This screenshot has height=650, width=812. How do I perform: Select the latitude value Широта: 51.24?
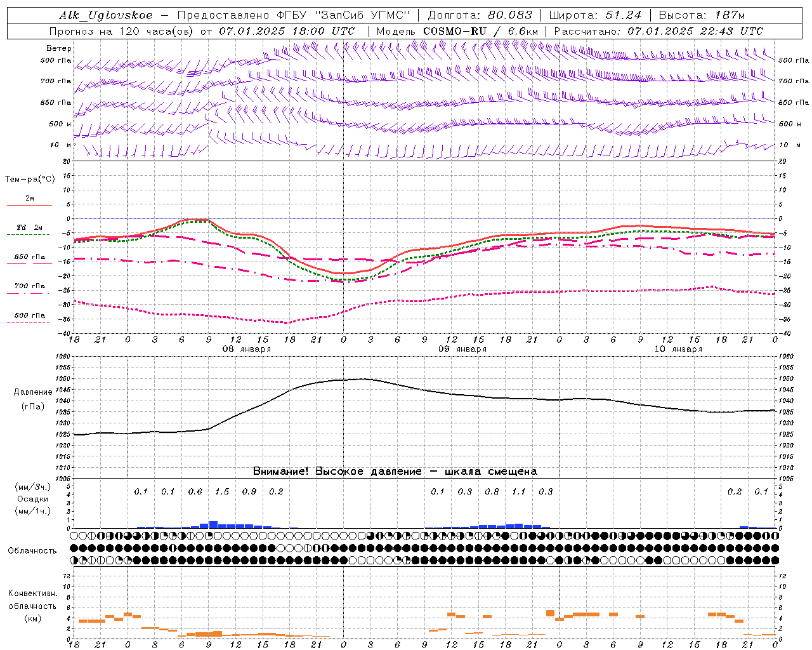tap(594, 15)
